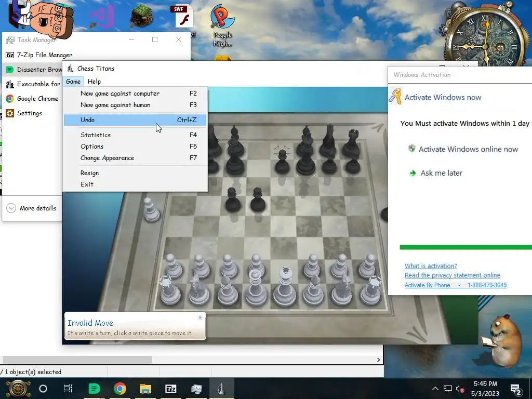Click the white king piece

click(285, 287)
